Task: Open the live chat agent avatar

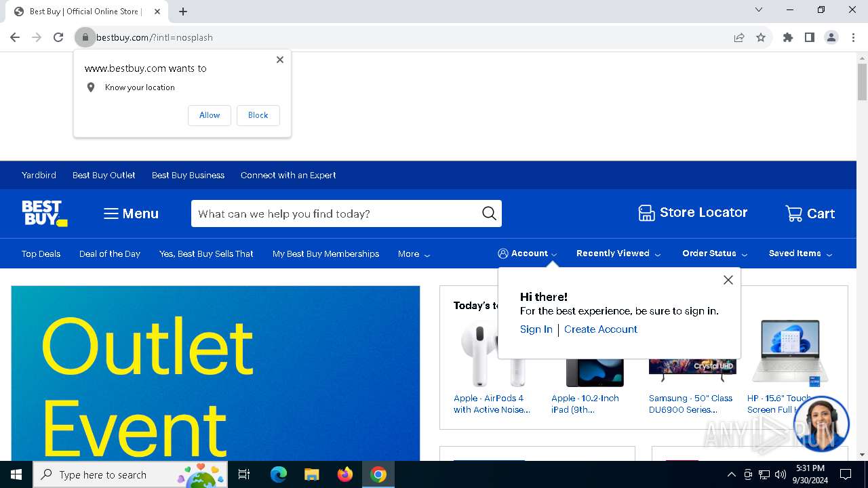Action: point(821,424)
